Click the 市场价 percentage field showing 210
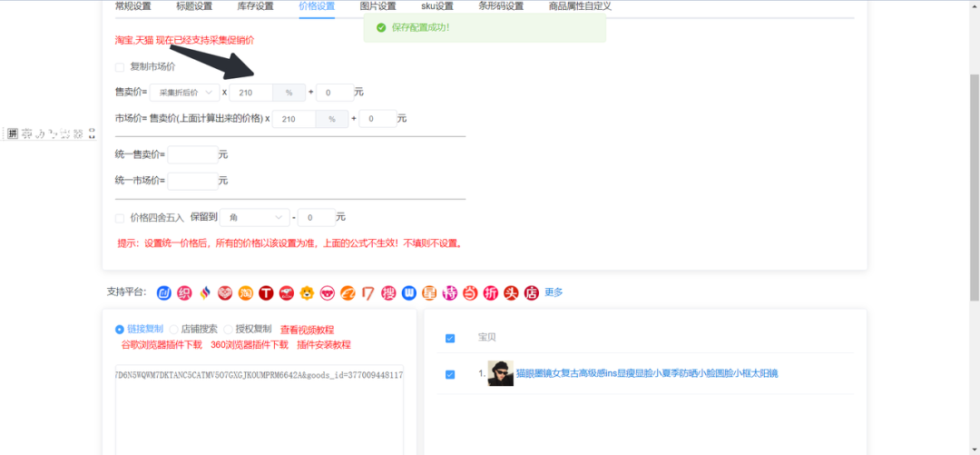 pos(293,118)
